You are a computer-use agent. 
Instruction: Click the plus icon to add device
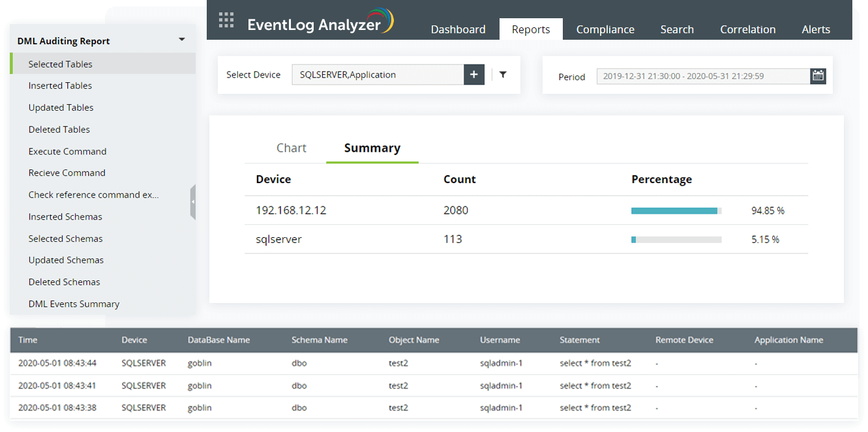(474, 75)
